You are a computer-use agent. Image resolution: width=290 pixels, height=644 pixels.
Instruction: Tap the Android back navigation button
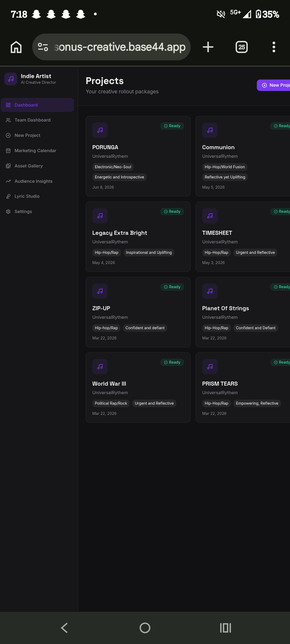point(64,628)
